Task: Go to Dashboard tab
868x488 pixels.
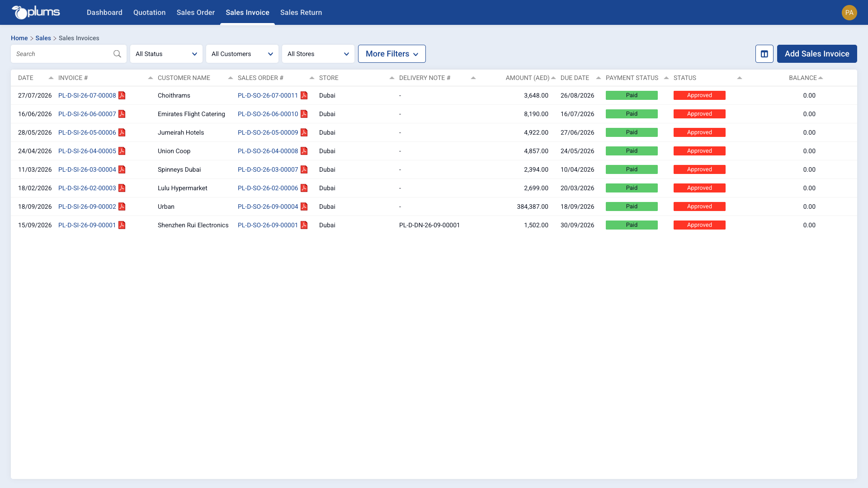Action: coord(104,12)
